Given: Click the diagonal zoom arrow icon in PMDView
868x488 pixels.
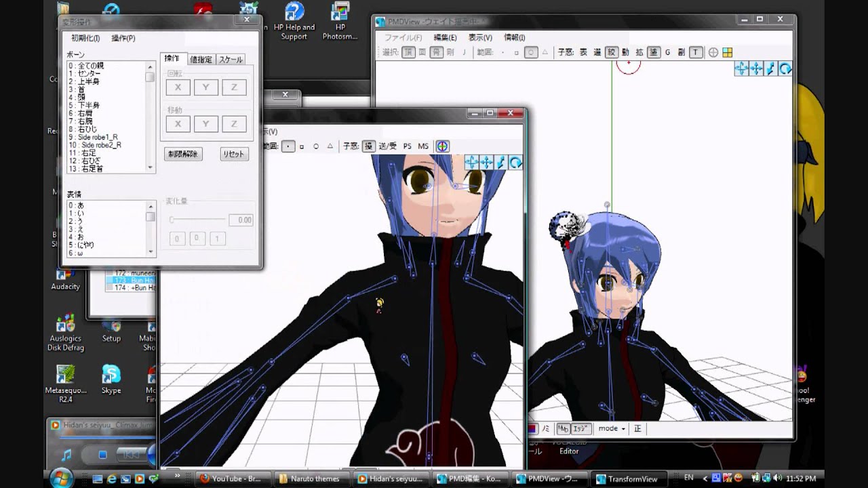Looking at the screenshot, I should click(770, 68).
